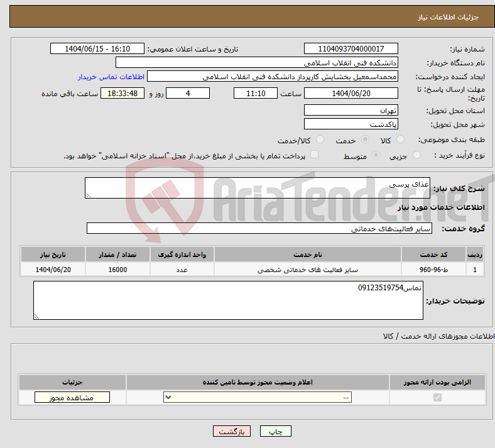Click the اعلام وضعیت مجوز column header
Image resolution: width=495 pixels, height=448 pixels.
[258, 382]
